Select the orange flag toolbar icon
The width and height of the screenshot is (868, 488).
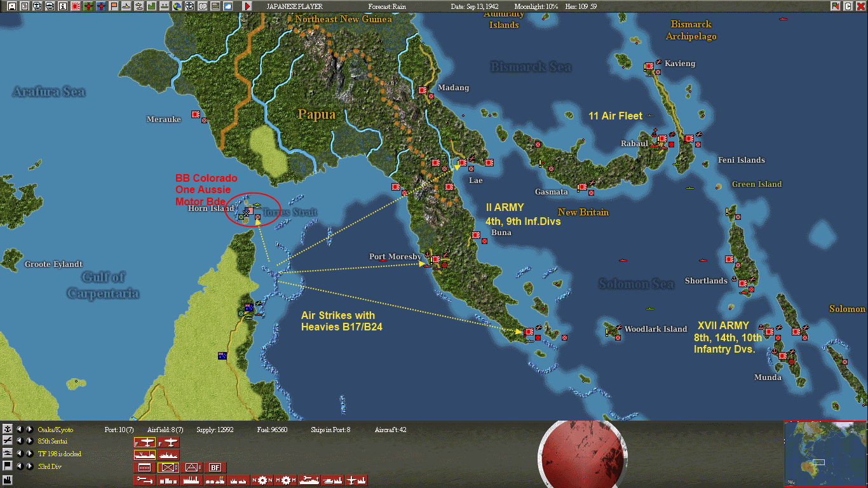click(114, 6)
